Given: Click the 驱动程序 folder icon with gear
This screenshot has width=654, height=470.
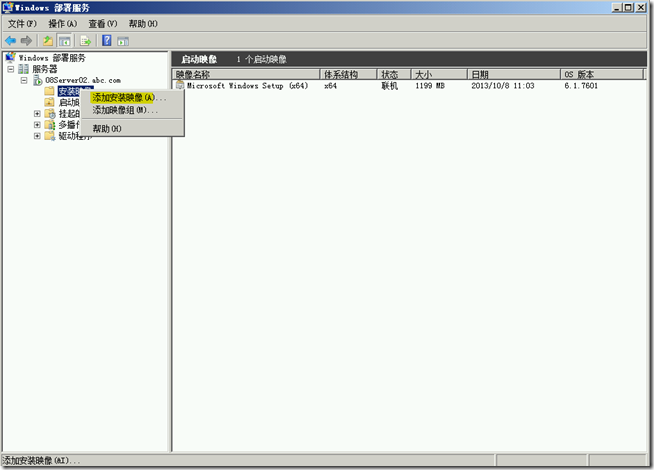Looking at the screenshot, I should tap(50, 136).
